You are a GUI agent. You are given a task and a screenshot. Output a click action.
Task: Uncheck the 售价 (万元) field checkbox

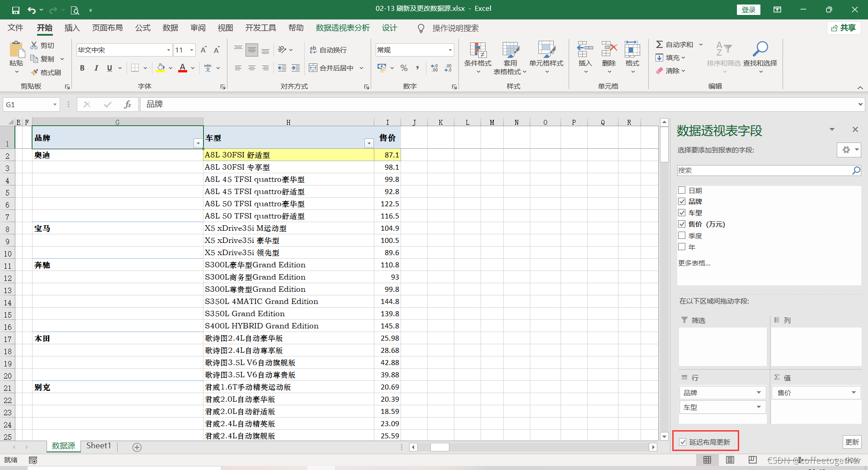tap(682, 224)
